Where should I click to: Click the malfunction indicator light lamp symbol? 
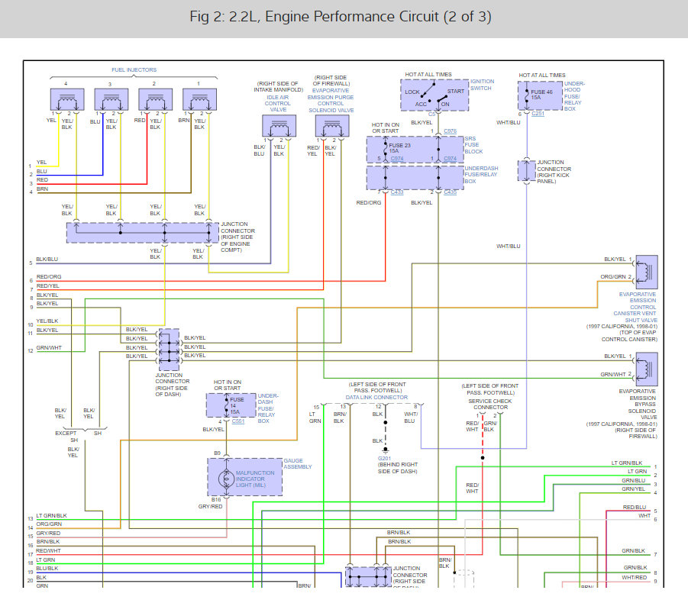pos(227,479)
